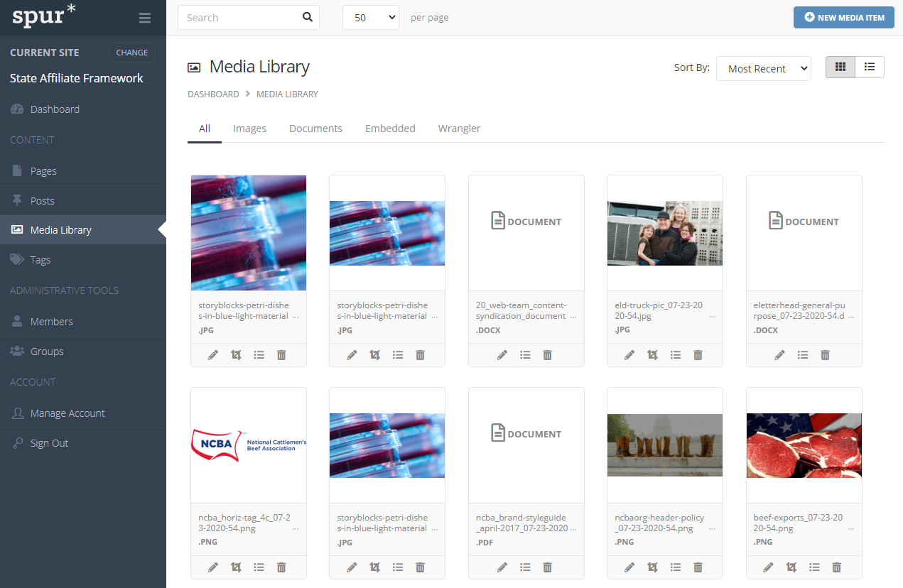Edit the eld-truck-pic image with pencil icon
This screenshot has width=903, height=588.
(x=629, y=354)
